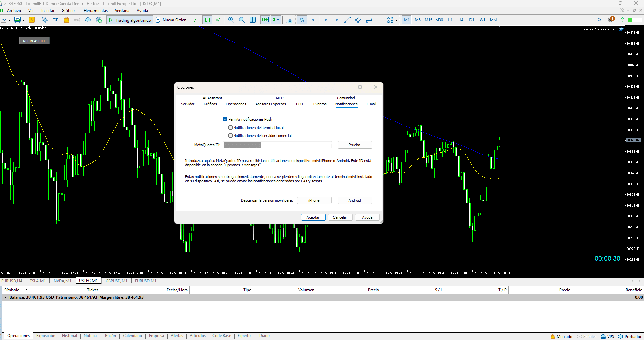Zoom in on the chart

tap(231, 20)
